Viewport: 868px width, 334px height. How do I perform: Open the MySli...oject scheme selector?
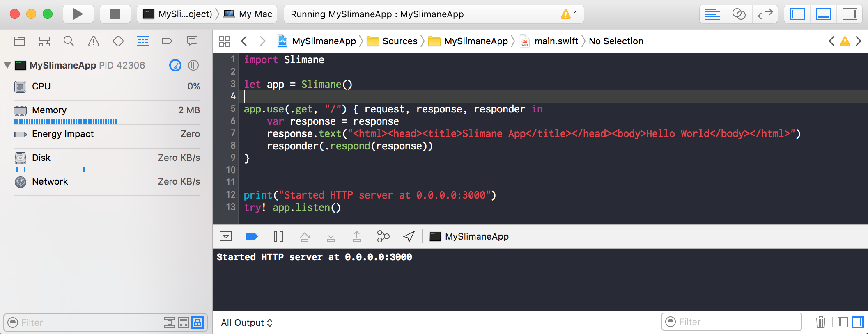tap(177, 14)
